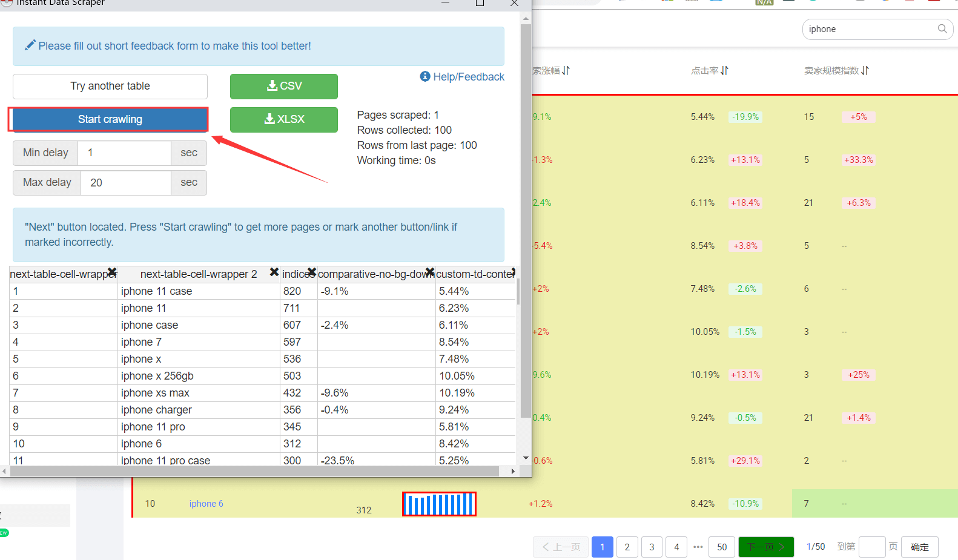Open the Help/Feedback link
Viewport: 958px width, 560px height.
click(x=463, y=77)
